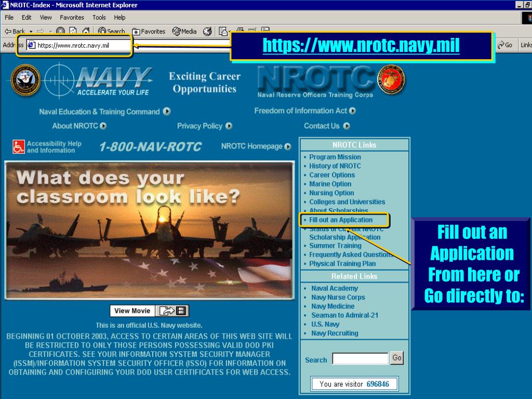Open the Favorites toolbar button
This screenshot has height=399, width=532.
pyautogui.click(x=149, y=32)
